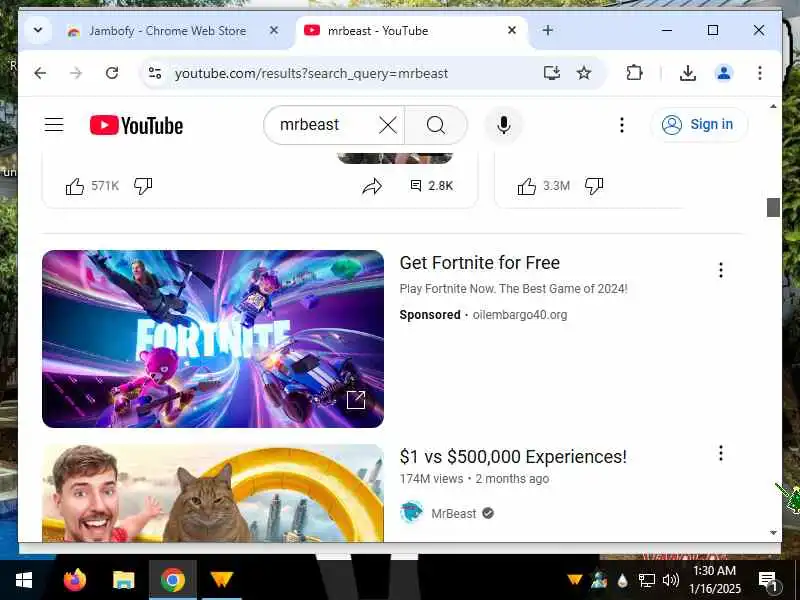View site information icon in address bar
The height and width of the screenshot is (600, 800).
[x=155, y=73]
